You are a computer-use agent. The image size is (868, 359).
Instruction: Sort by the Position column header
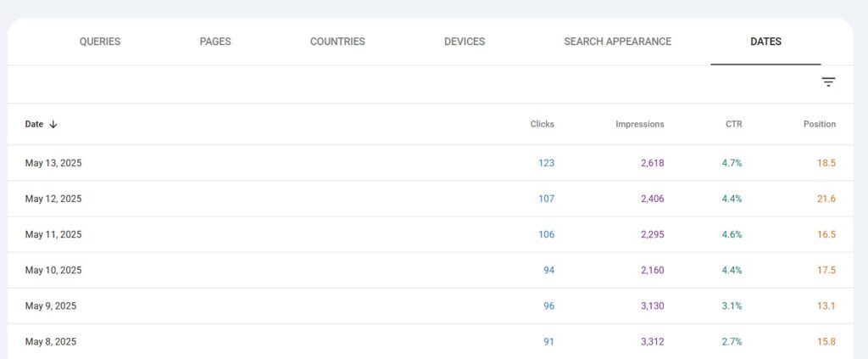click(819, 124)
